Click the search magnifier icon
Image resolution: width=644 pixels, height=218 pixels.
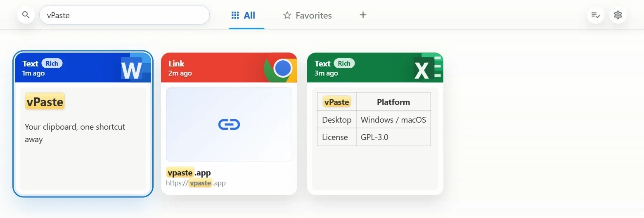pos(26,15)
